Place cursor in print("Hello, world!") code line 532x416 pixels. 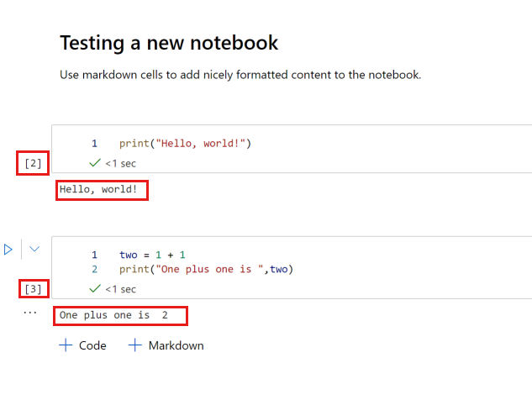[185, 143]
